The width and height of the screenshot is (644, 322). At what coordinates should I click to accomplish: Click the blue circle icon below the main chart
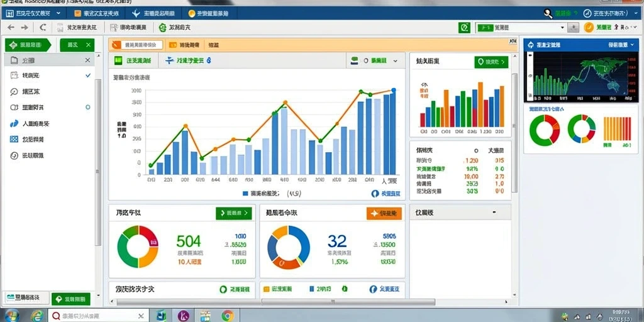(375, 194)
